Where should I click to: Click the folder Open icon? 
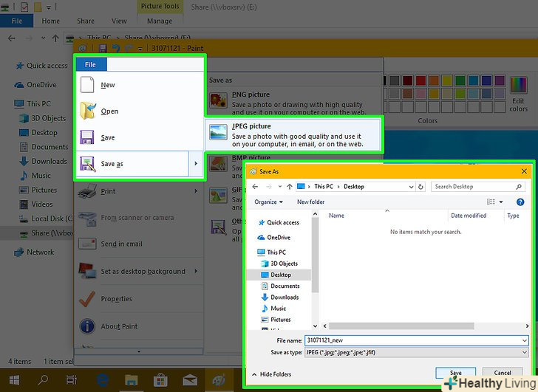(88, 111)
